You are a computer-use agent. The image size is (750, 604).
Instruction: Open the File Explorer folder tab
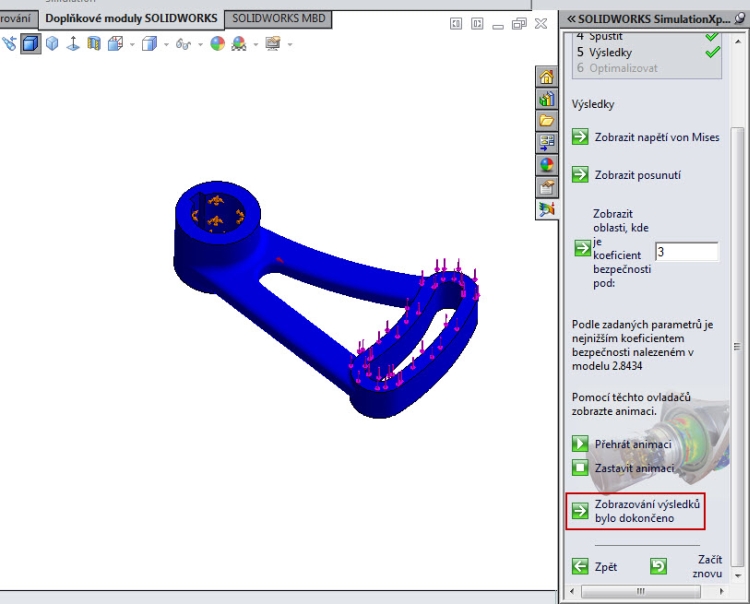point(547,121)
